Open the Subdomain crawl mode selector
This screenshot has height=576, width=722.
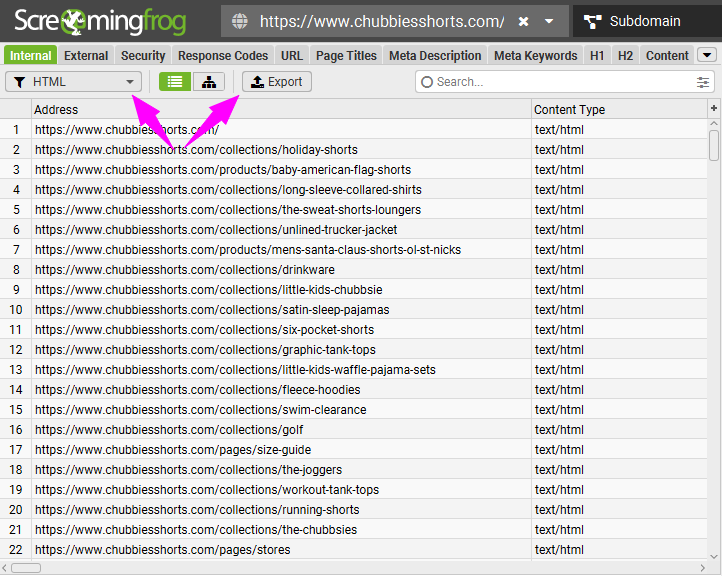click(x=643, y=21)
